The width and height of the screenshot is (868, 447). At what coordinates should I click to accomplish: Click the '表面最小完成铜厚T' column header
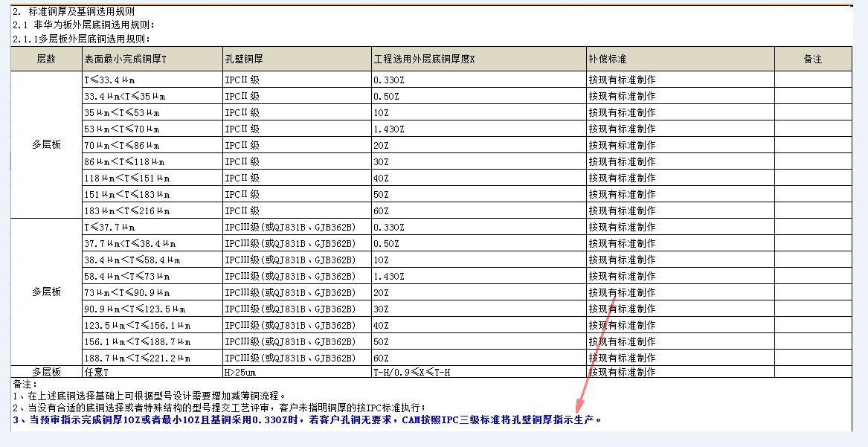point(152,59)
